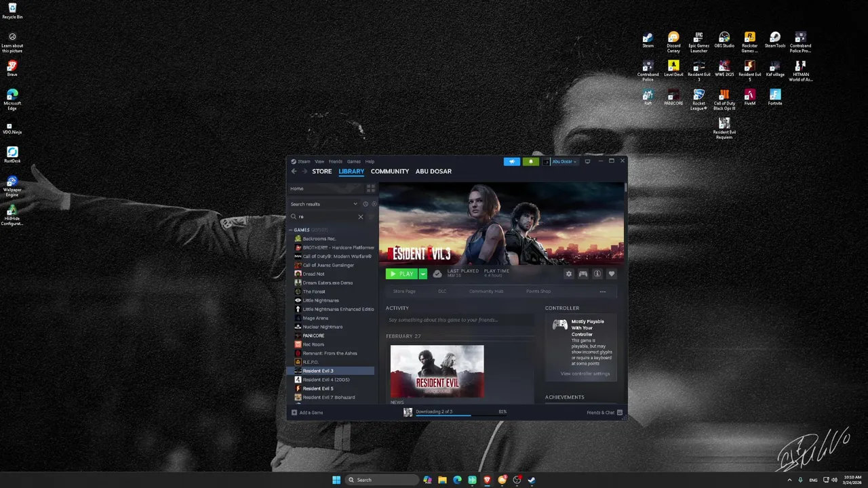Show game info panel icon
The width and height of the screenshot is (868, 488).
(597, 274)
